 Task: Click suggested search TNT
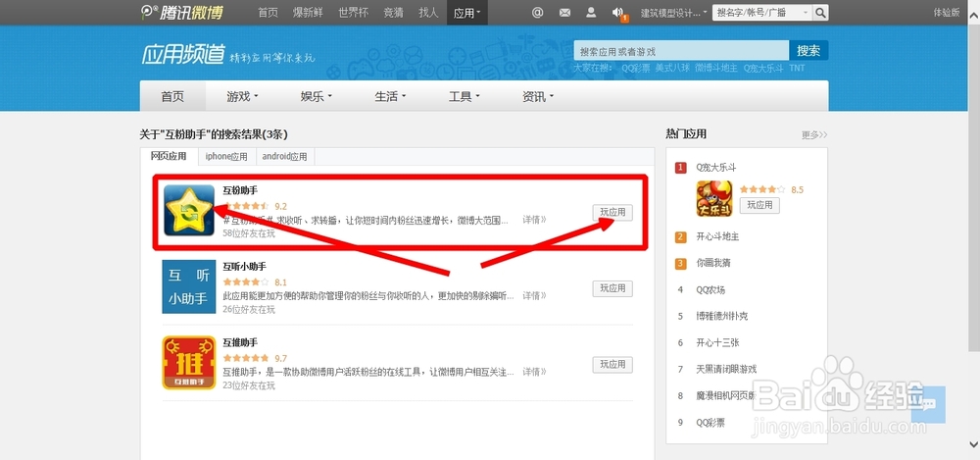pyautogui.click(x=797, y=69)
